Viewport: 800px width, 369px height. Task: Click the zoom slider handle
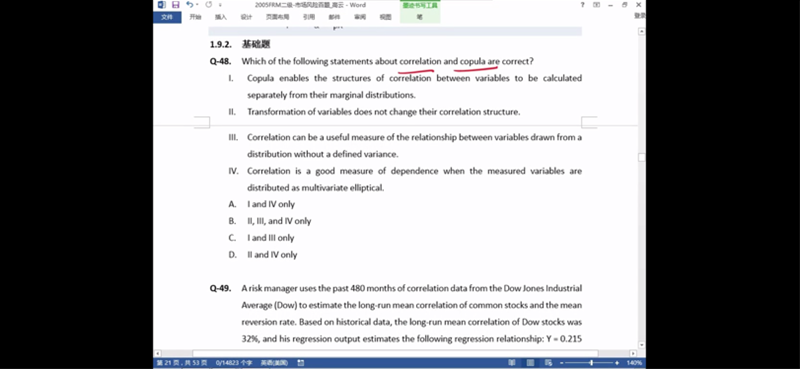(591, 363)
